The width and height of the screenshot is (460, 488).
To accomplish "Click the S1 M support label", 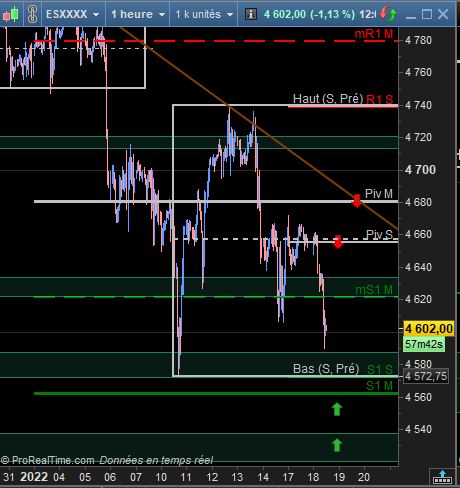I will tap(379, 386).
